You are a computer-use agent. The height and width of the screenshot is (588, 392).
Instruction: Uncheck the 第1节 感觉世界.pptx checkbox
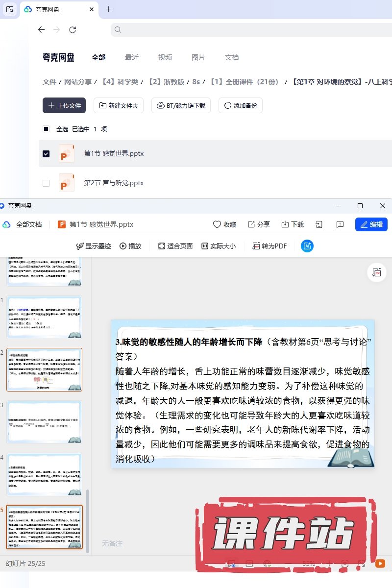click(x=46, y=154)
